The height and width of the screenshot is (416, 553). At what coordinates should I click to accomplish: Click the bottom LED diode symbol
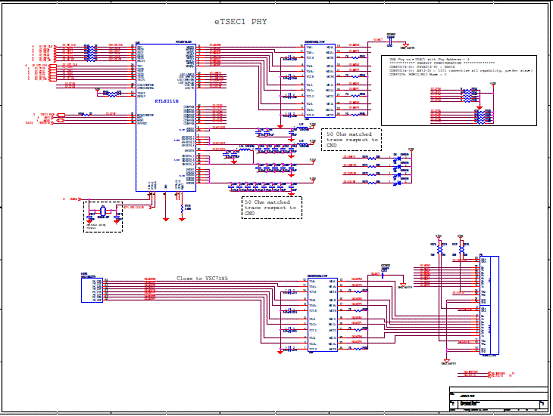[x=399, y=182]
